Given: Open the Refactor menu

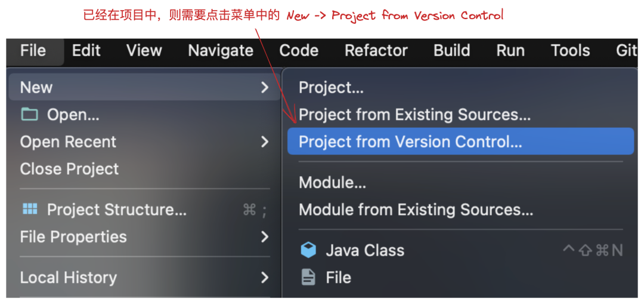Looking at the screenshot, I should (x=376, y=51).
